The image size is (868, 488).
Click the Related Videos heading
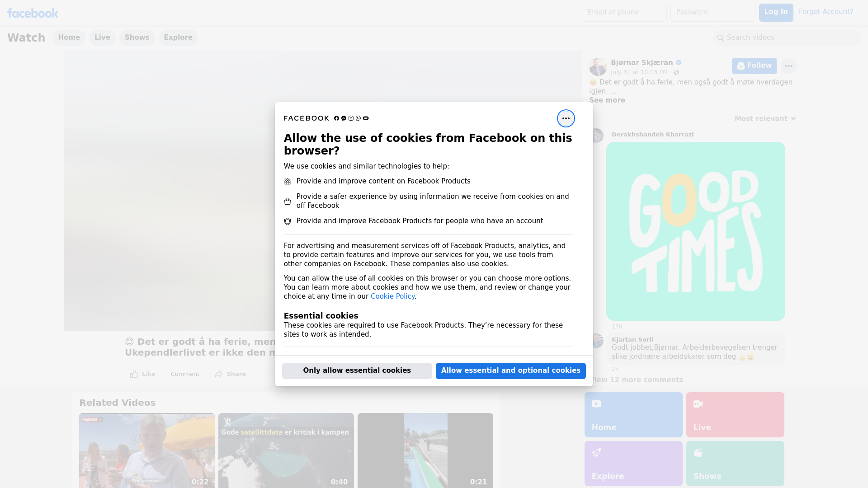coord(118,403)
